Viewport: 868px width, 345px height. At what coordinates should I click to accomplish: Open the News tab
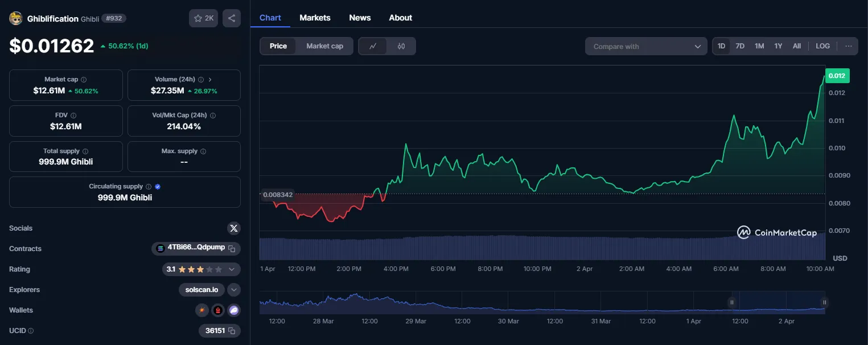360,18
